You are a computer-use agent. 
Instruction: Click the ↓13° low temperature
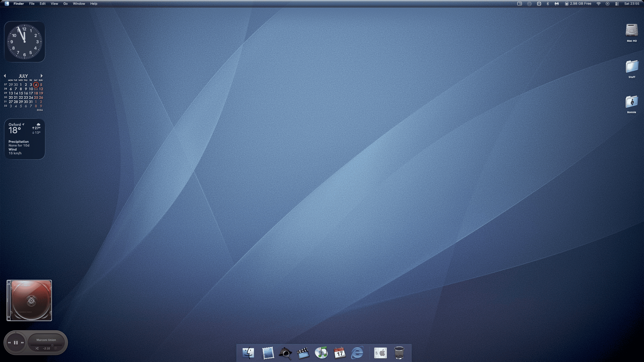pyautogui.click(x=36, y=132)
